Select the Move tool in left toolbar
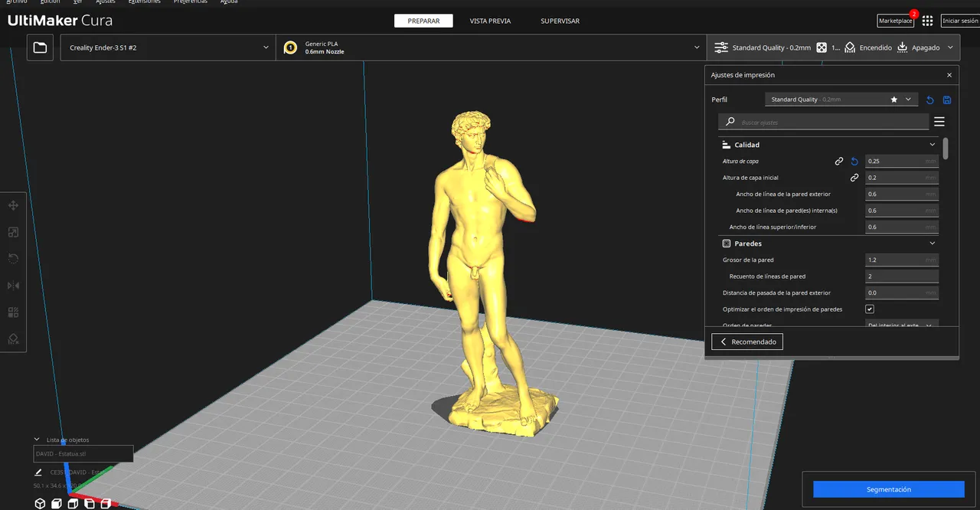This screenshot has width=980, height=510. click(x=13, y=205)
